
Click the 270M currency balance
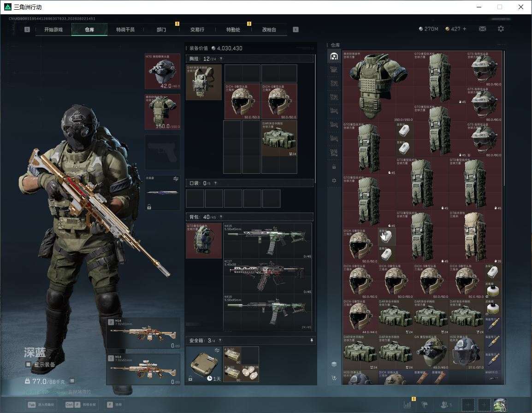click(x=429, y=29)
